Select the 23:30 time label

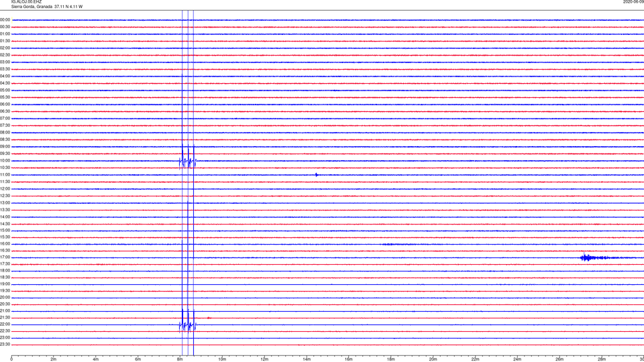(x=5, y=345)
